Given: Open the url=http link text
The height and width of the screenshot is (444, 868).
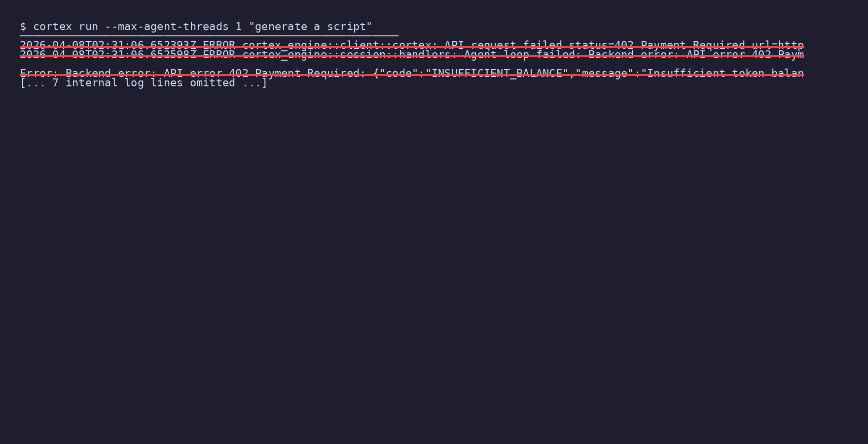Looking at the screenshot, I should (x=778, y=45).
